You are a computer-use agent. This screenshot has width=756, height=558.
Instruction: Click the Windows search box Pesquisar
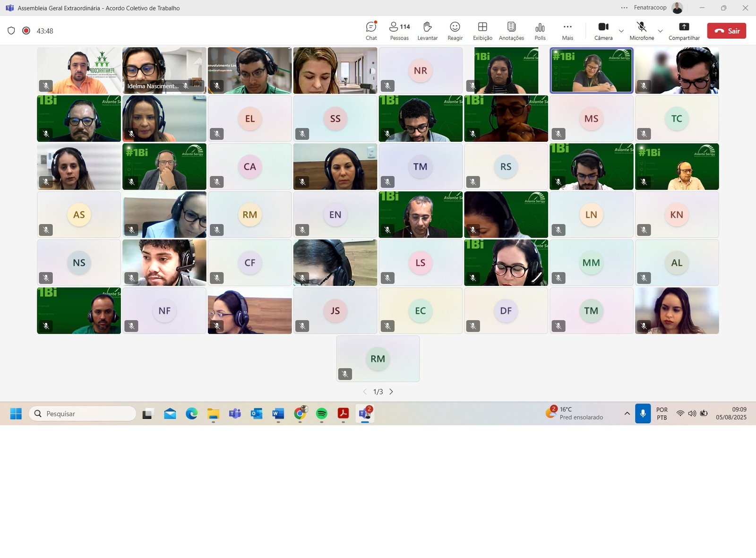click(x=83, y=414)
